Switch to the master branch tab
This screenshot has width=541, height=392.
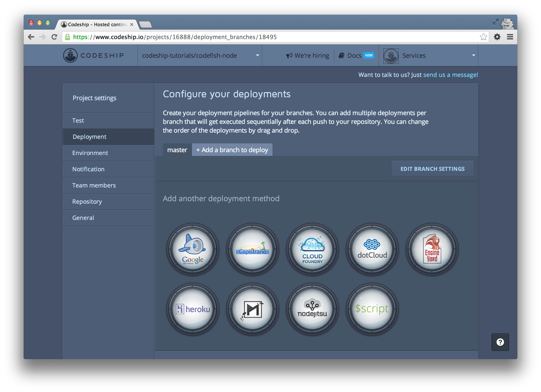point(177,150)
